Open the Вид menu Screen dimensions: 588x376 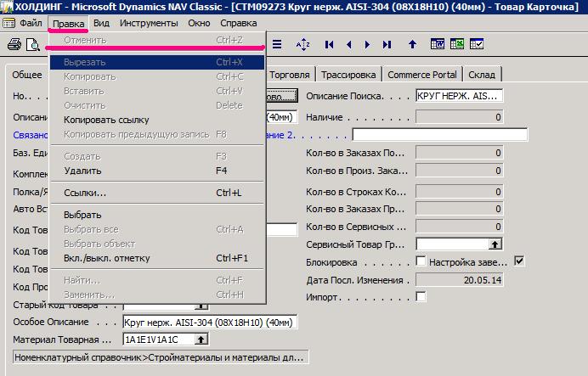101,23
